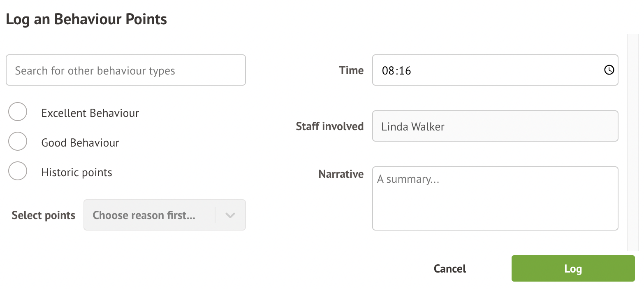Click the hours value 08 in Time
The image size is (644, 289).
point(388,71)
